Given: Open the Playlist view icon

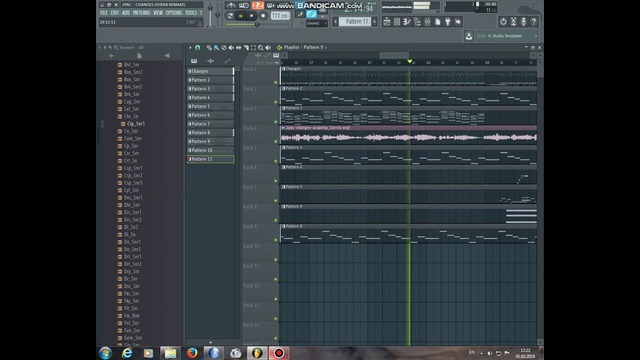Looking at the screenshot, I should [x=387, y=22].
